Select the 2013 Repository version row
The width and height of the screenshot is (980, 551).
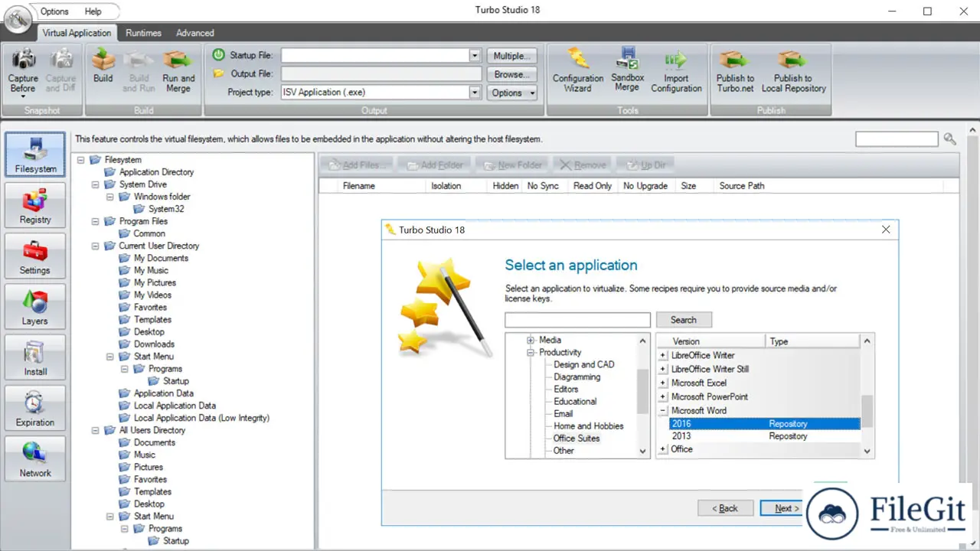(764, 436)
